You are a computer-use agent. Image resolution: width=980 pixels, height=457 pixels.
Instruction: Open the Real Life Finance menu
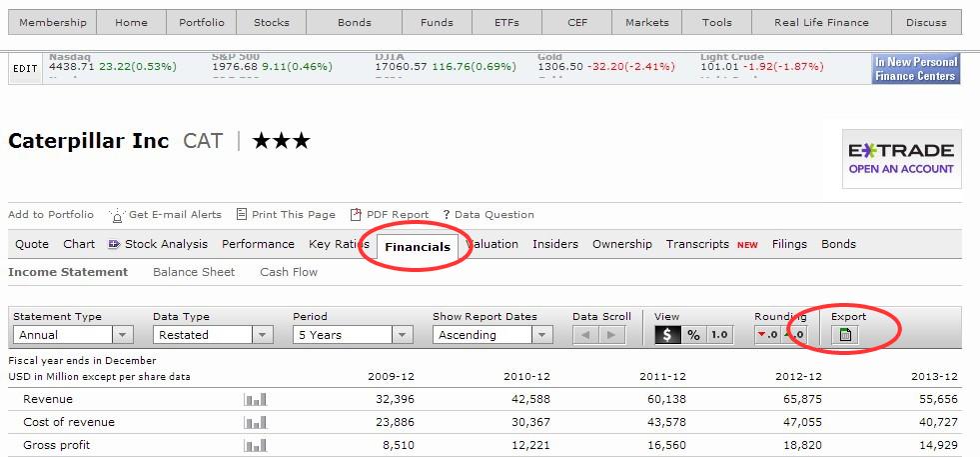(821, 23)
